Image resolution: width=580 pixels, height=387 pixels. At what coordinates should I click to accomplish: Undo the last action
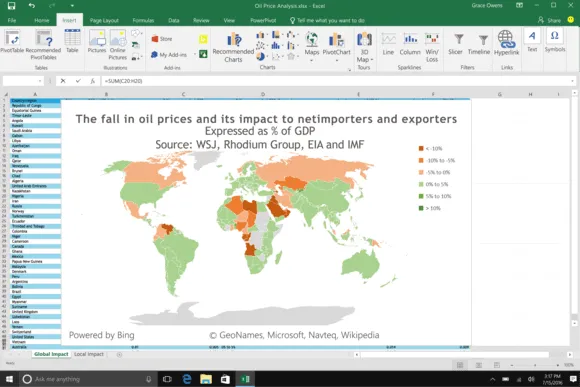click(31, 6)
